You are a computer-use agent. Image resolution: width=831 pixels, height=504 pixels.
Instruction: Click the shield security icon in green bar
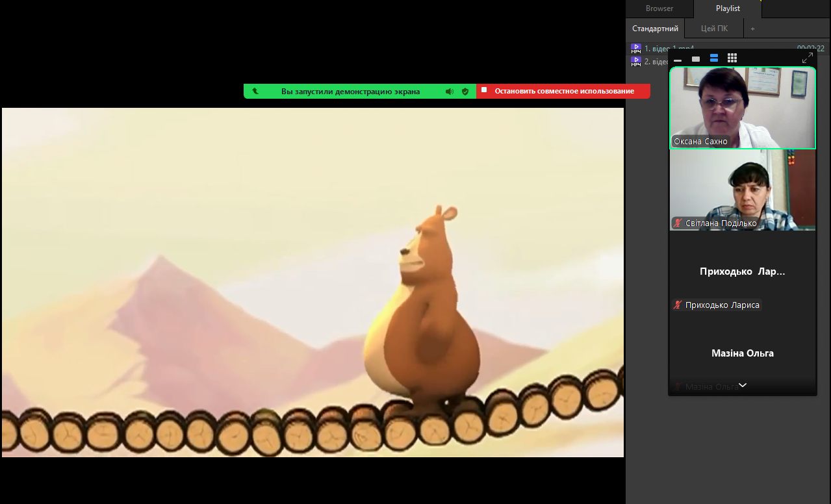(x=465, y=92)
